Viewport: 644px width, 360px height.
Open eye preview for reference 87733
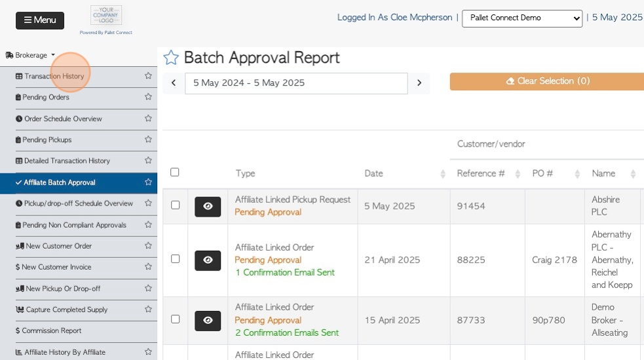tap(208, 321)
